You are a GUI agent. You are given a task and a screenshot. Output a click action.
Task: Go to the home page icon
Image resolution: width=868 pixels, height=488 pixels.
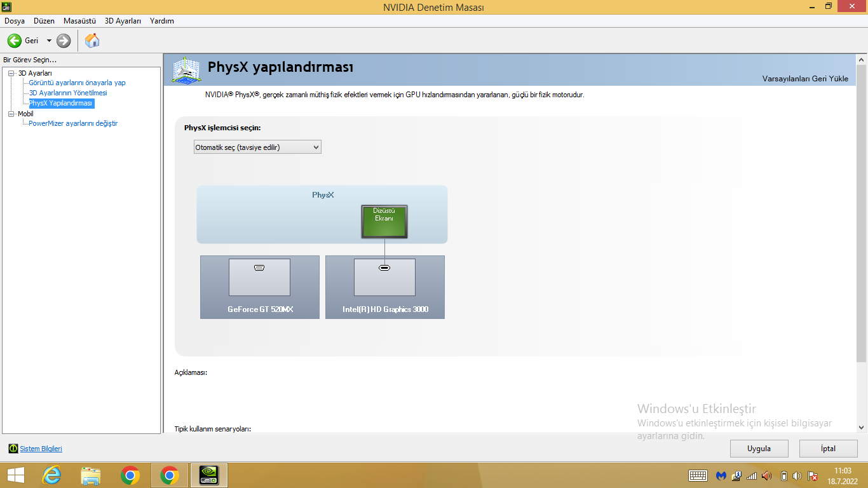[x=92, y=41]
